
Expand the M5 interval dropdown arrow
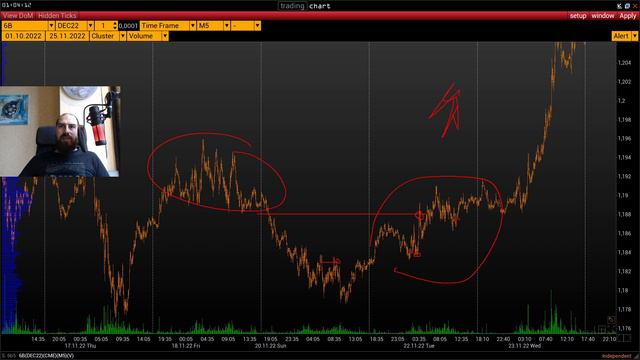(x=227, y=26)
